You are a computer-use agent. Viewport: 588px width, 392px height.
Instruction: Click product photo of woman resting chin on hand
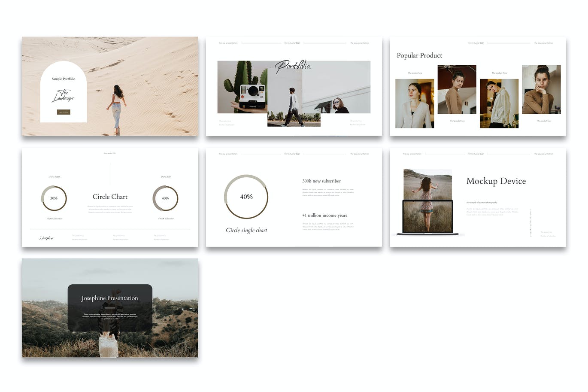point(541,89)
